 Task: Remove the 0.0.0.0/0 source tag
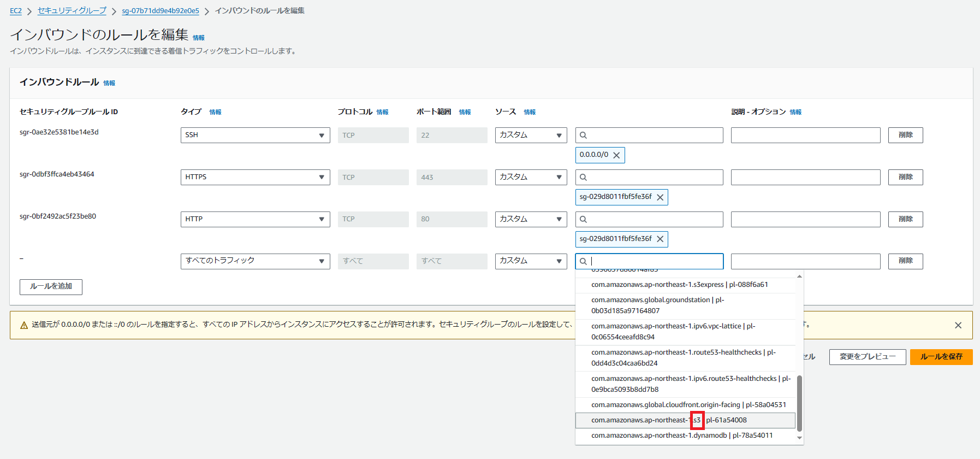click(616, 155)
